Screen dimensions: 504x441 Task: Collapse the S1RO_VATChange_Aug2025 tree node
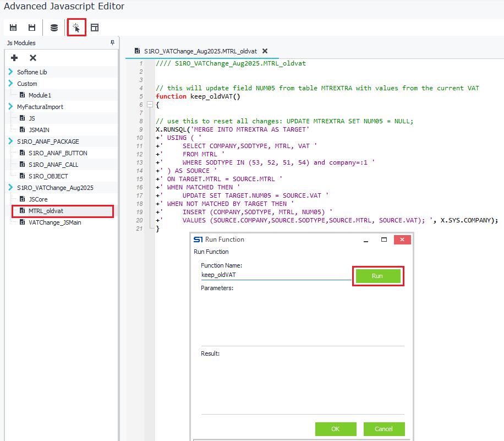10,188
